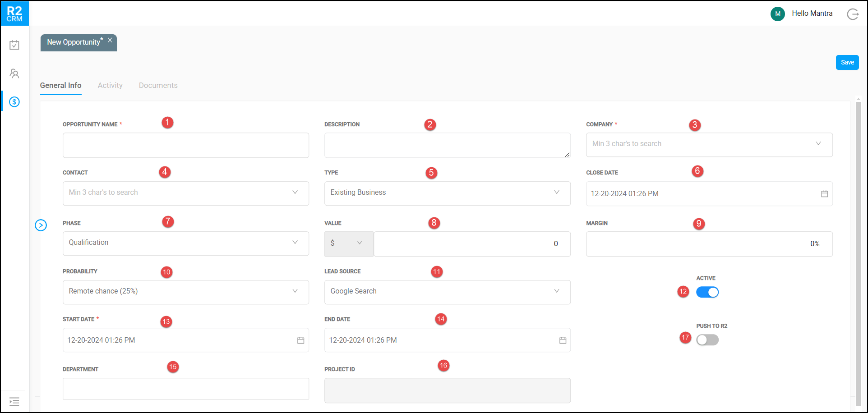Open the Lead Source dropdown

(447, 292)
